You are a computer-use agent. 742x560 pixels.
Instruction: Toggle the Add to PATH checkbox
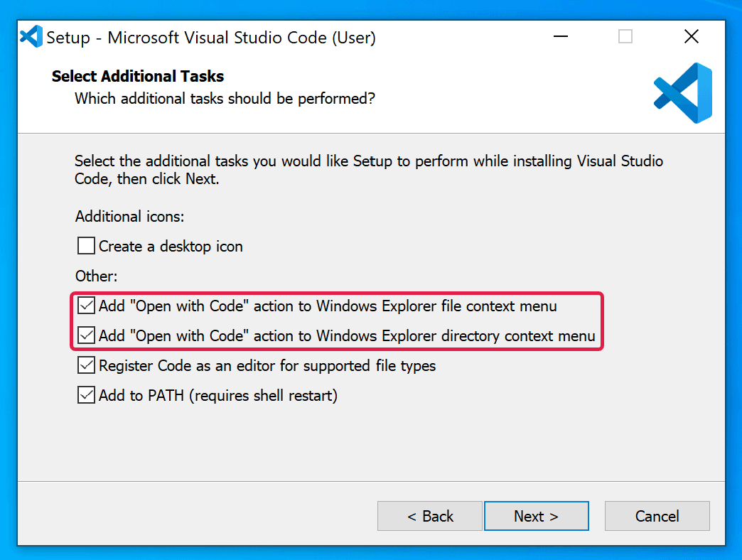(x=86, y=395)
